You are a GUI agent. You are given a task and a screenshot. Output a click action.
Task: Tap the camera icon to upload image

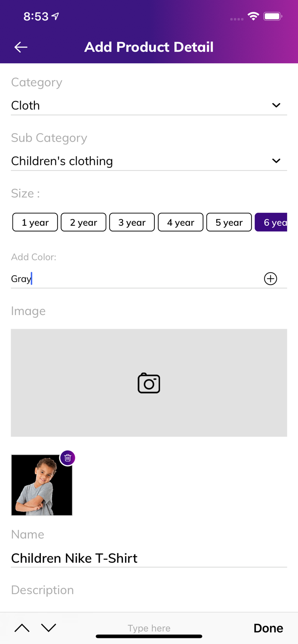149,383
